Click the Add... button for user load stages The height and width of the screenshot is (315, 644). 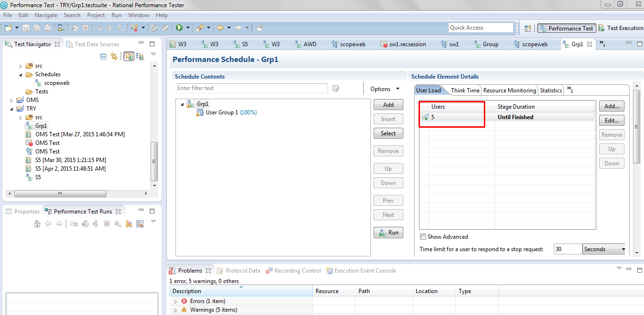(x=612, y=106)
